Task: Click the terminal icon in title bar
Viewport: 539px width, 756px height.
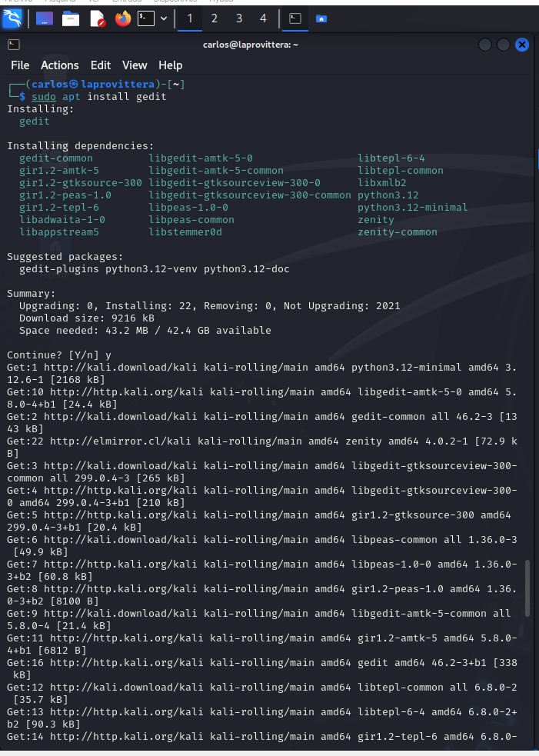Action: point(14,45)
